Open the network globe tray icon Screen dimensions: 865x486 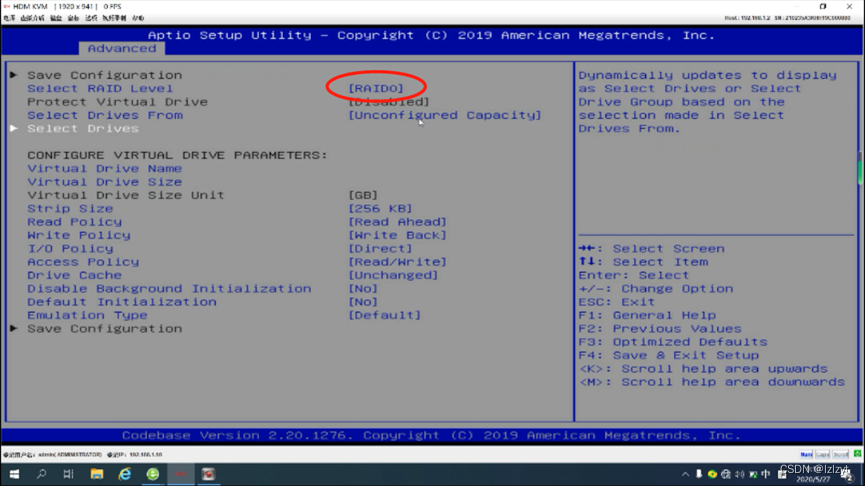[x=726, y=474]
